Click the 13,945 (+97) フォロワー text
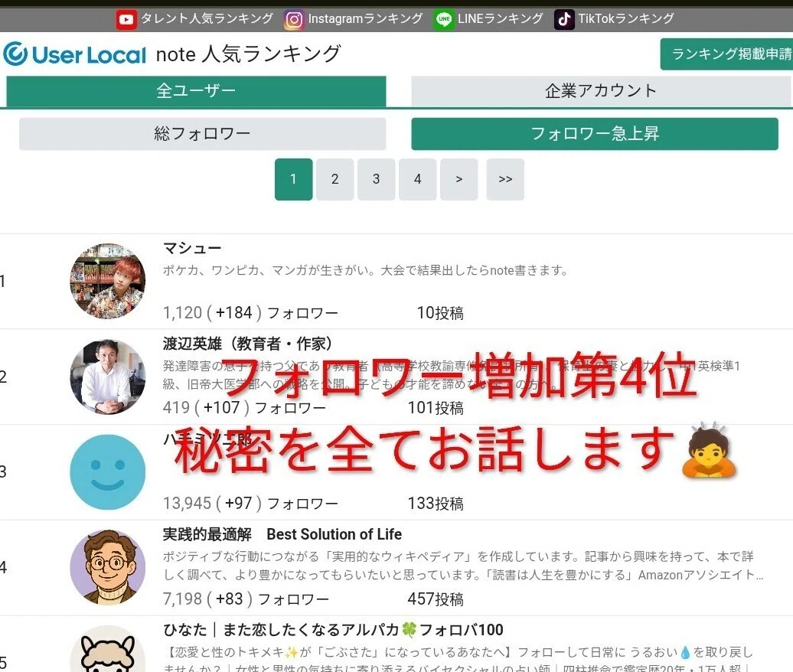 coord(250,504)
